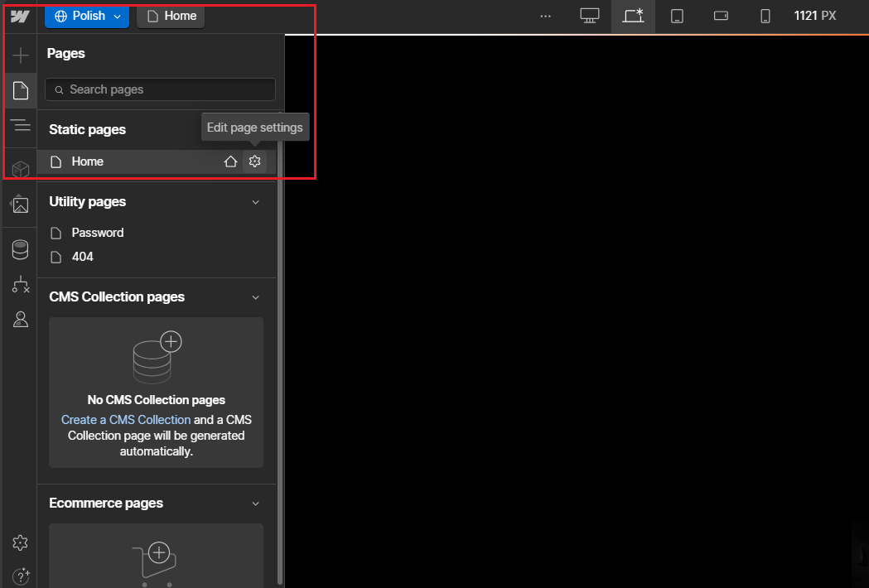Select the Pages panel icon

pyautogui.click(x=21, y=90)
